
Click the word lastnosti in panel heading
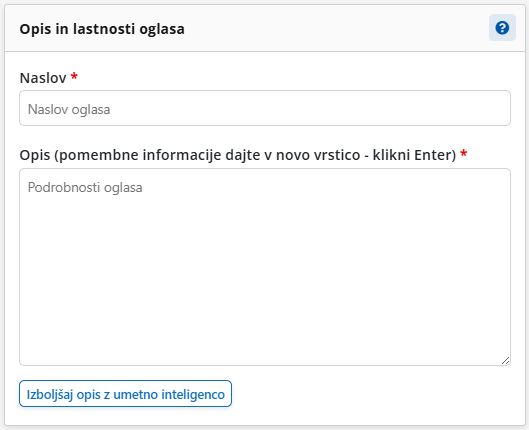104,29
